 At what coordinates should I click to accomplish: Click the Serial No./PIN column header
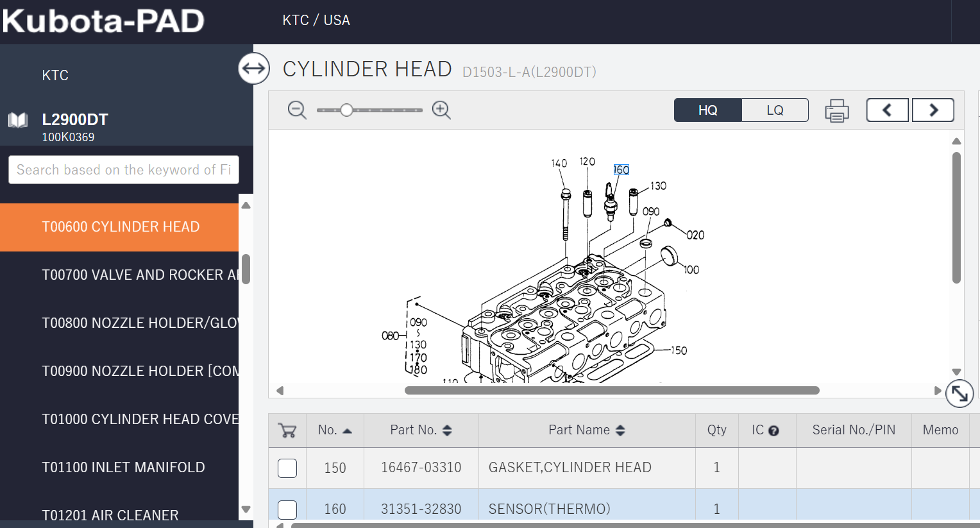click(854, 430)
